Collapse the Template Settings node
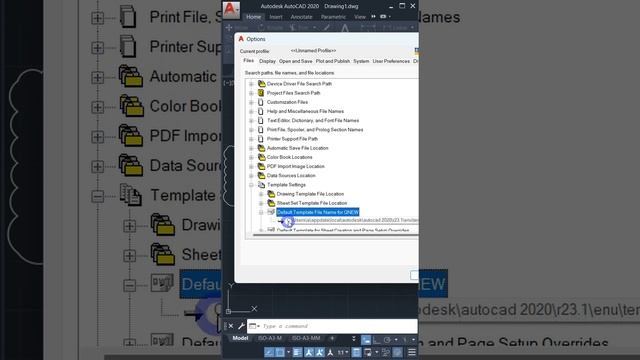 251,185
